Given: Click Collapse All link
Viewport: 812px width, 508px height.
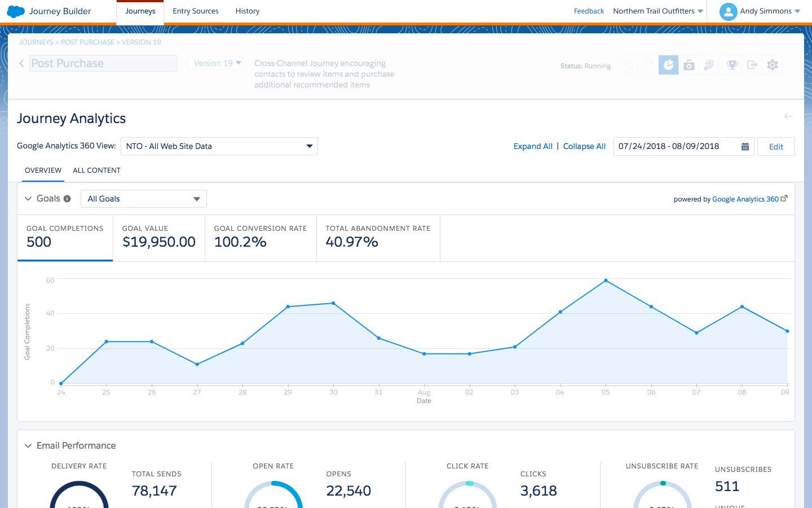Looking at the screenshot, I should [x=584, y=146].
